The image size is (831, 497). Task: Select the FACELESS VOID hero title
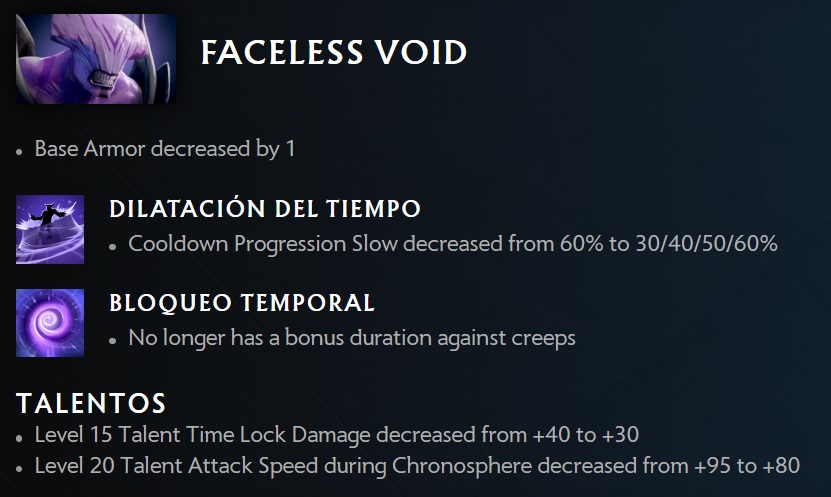pos(334,52)
